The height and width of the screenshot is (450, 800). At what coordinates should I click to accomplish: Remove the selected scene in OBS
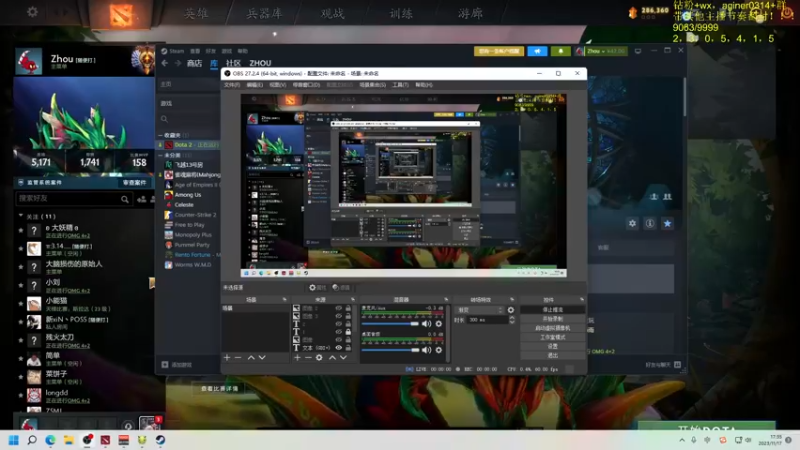click(238, 358)
